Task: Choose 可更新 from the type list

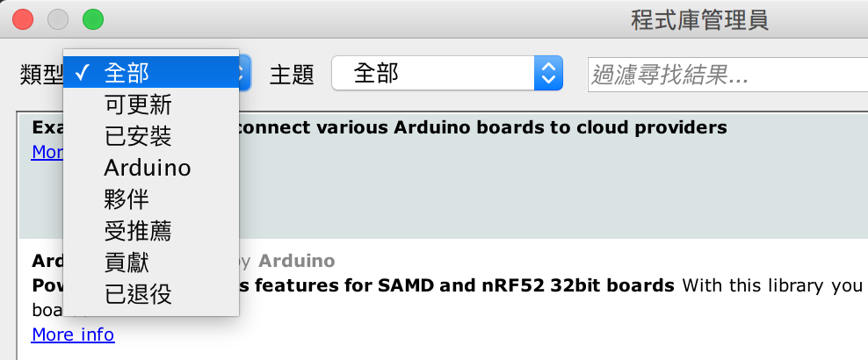Action: point(137,104)
